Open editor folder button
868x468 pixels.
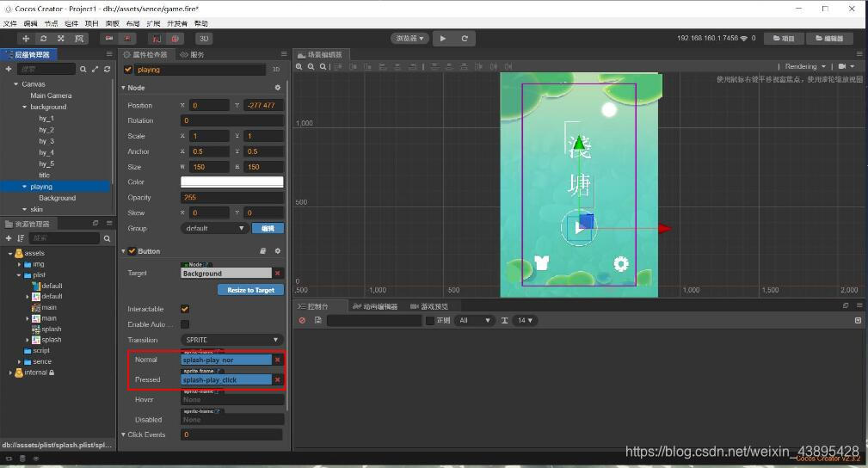tap(828, 38)
